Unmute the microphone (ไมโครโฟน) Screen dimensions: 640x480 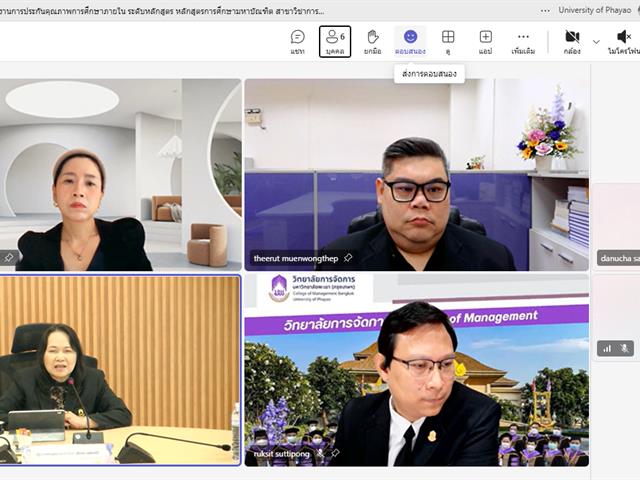click(624, 42)
